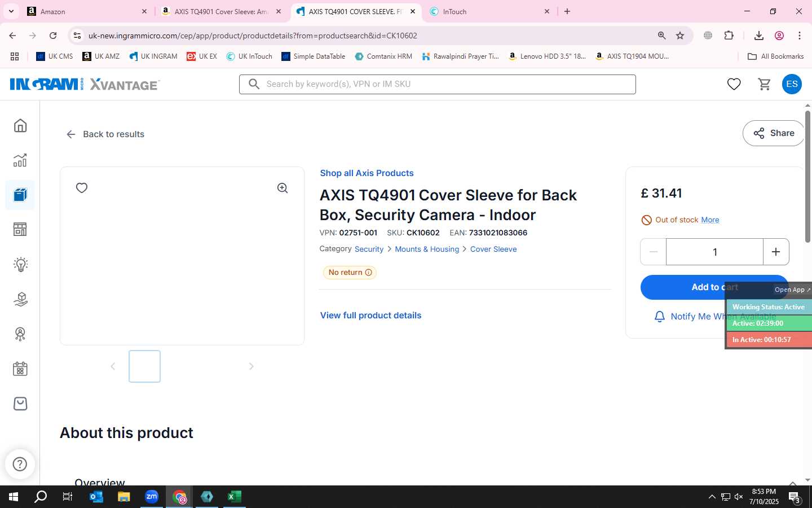
Task: Open the storefront sidebar icon
Action: click(20, 229)
